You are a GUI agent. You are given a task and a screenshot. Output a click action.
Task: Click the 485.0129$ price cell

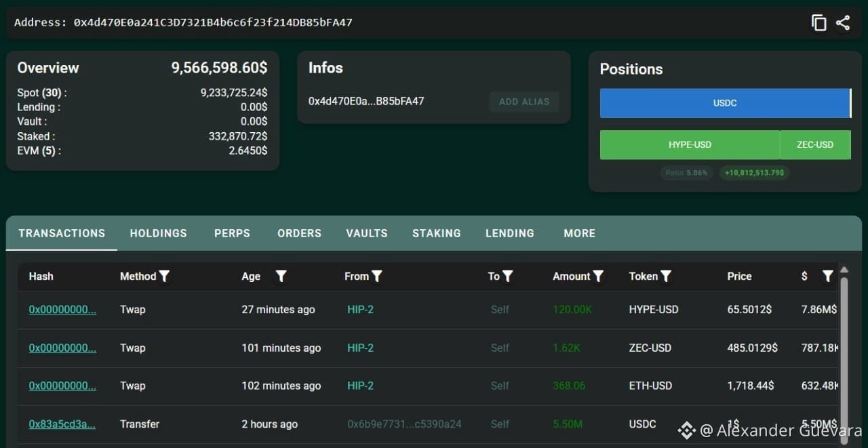click(x=752, y=348)
